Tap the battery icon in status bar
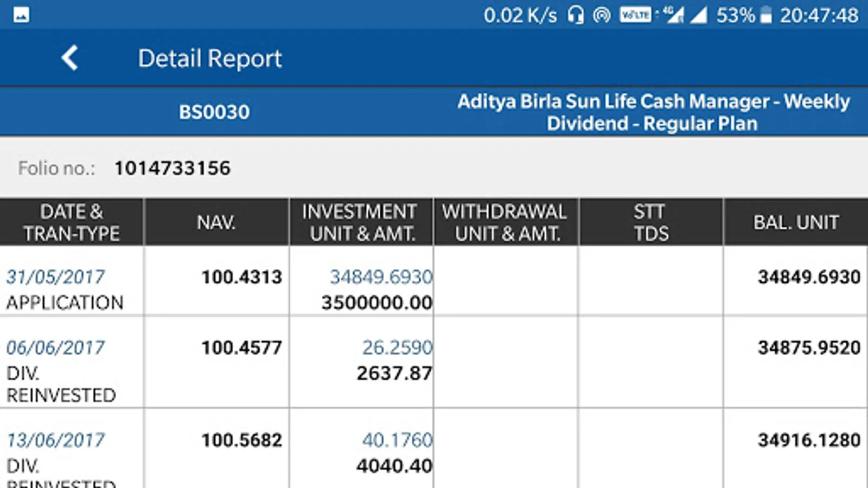868x488 pixels. [765, 15]
